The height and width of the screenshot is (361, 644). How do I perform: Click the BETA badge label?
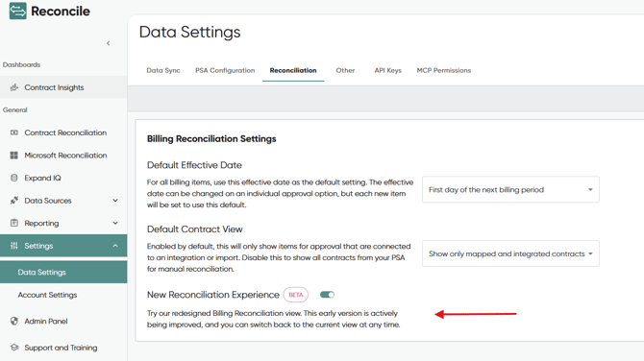(x=296, y=295)
